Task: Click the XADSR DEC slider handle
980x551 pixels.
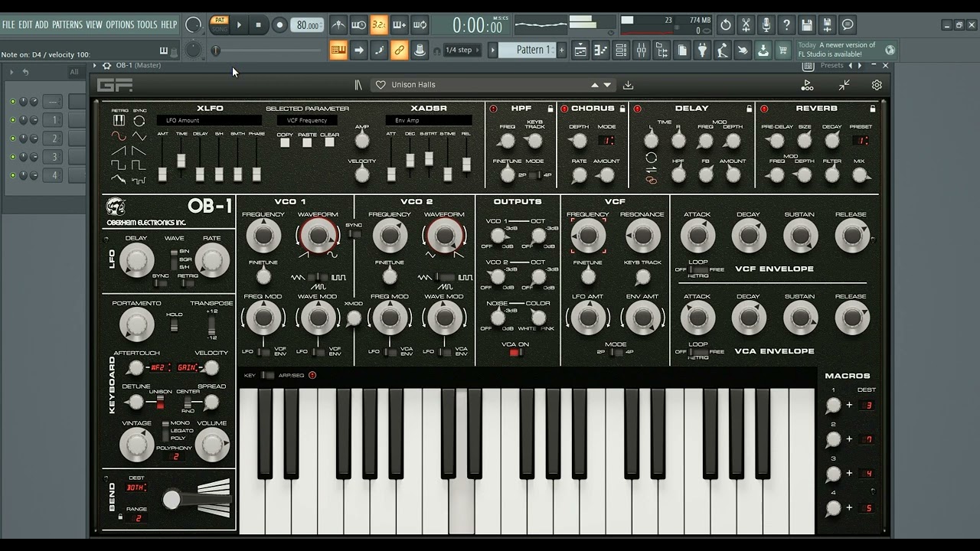Action: pyautogui.click(x=410, y=160)
